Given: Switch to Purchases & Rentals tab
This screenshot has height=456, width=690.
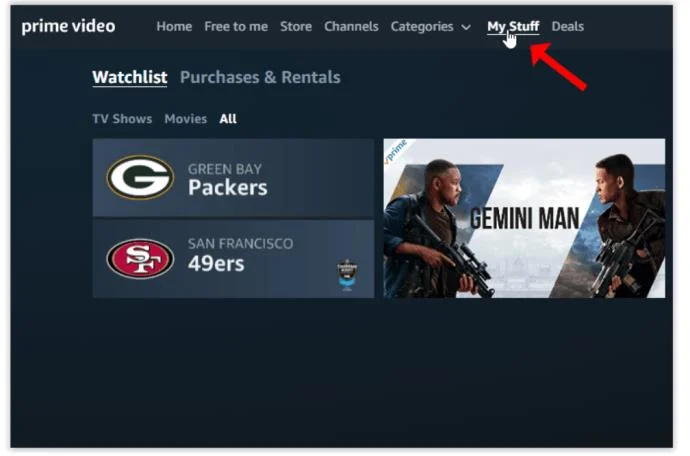Looking at the screenshot, I should coord(260,77).
